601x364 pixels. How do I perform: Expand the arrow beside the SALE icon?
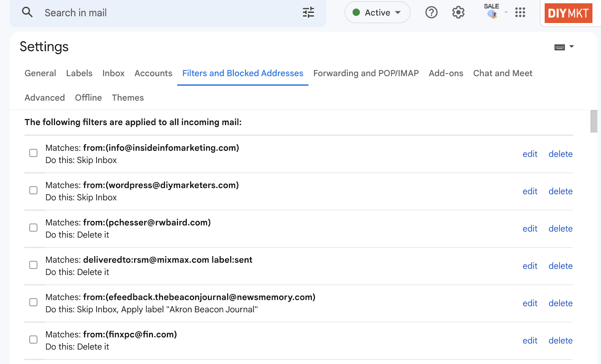(x=506, y=12)
